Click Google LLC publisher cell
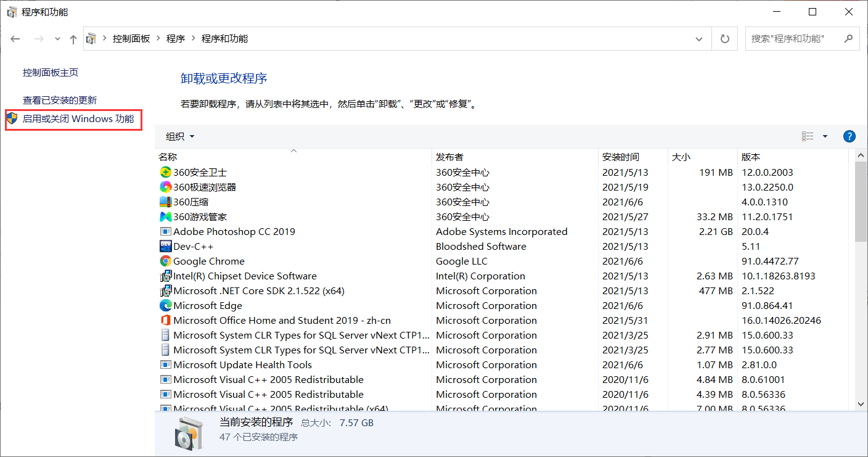 click(x=461, y=261)
